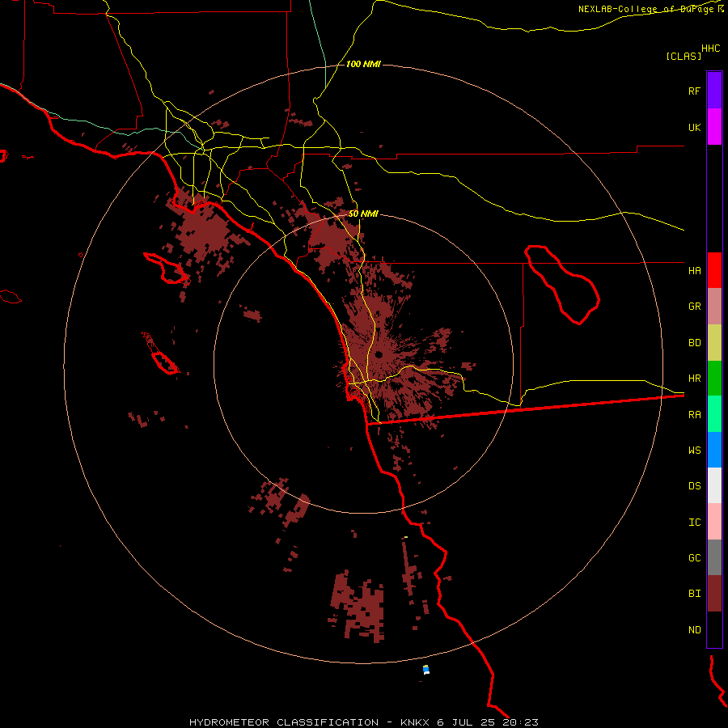Click the yellow BD legend color swatch
Viewport: 728px width, 728px height.
(x=714, y=343)
